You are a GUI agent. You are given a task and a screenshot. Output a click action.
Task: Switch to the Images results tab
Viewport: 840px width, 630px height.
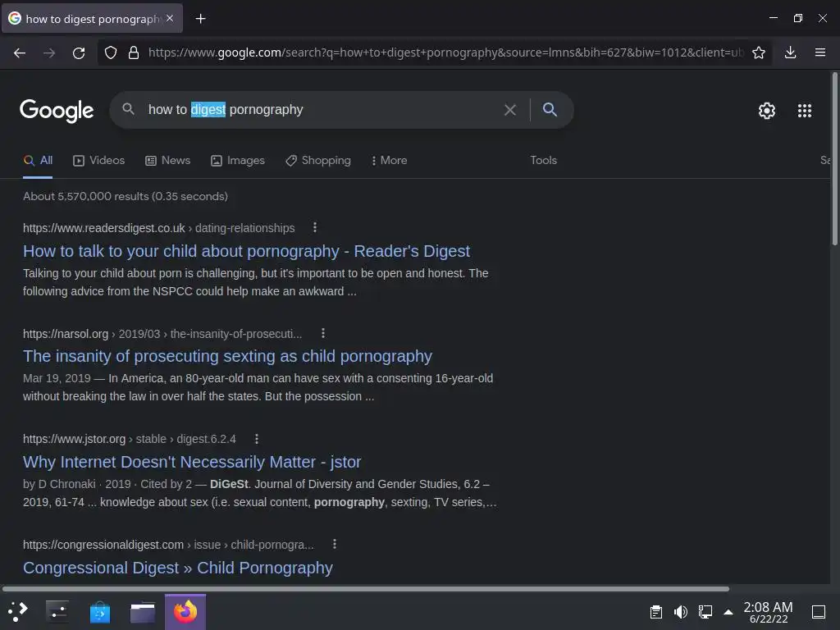[x=238, y=160]
